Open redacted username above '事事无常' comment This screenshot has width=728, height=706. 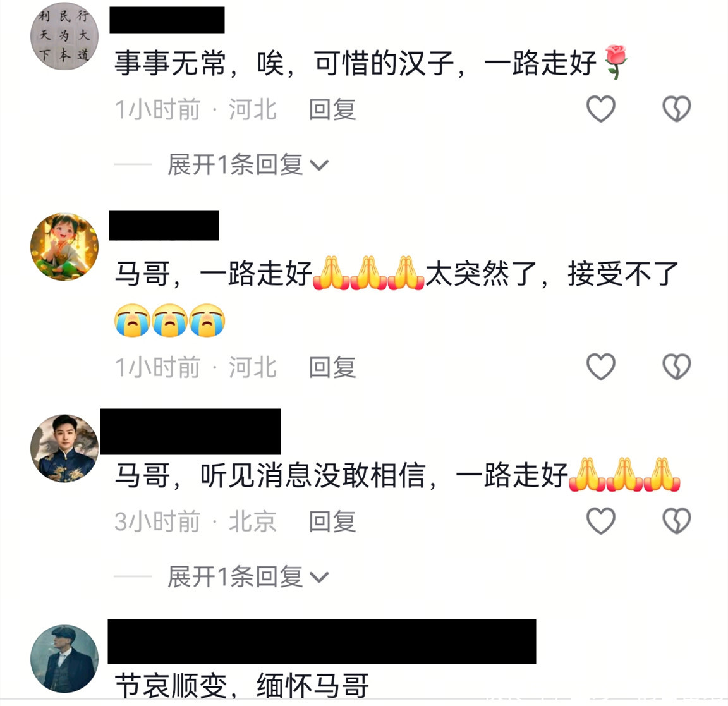tap(167, 20)
